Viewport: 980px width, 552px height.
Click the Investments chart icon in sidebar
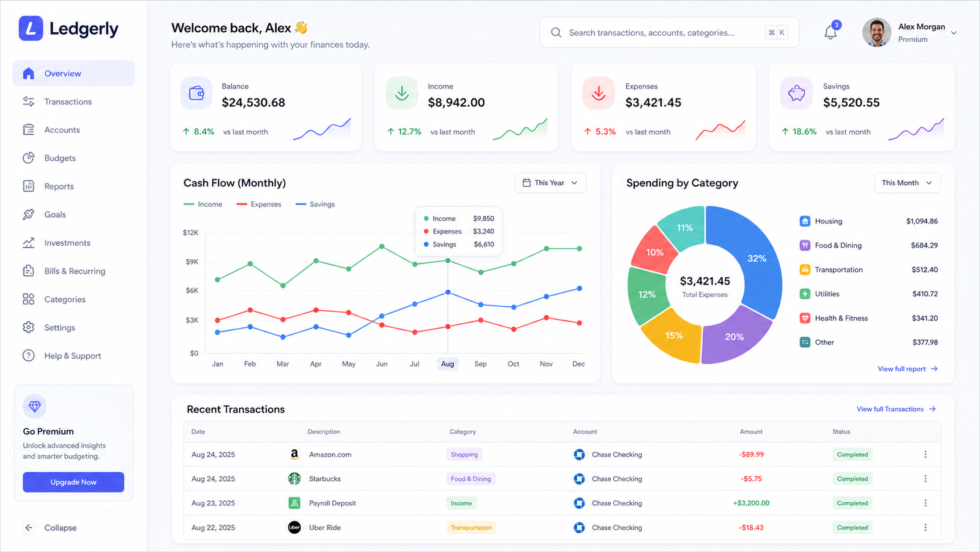(28, 243)
